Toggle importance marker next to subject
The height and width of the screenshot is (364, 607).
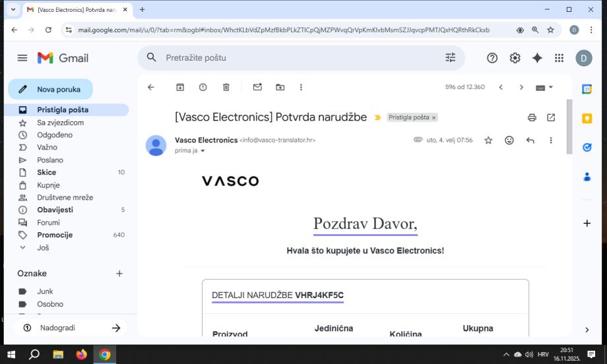click(x=377, y=117)
